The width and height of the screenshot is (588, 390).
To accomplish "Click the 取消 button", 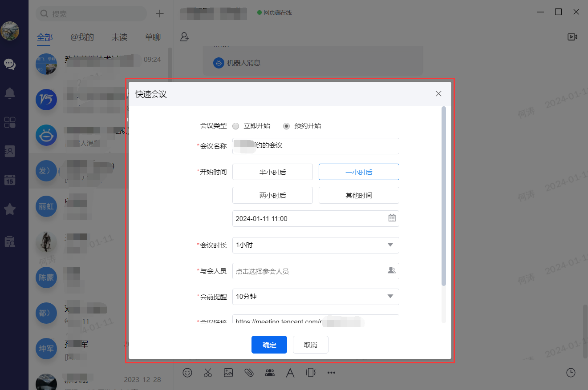I will click(310, 345).
